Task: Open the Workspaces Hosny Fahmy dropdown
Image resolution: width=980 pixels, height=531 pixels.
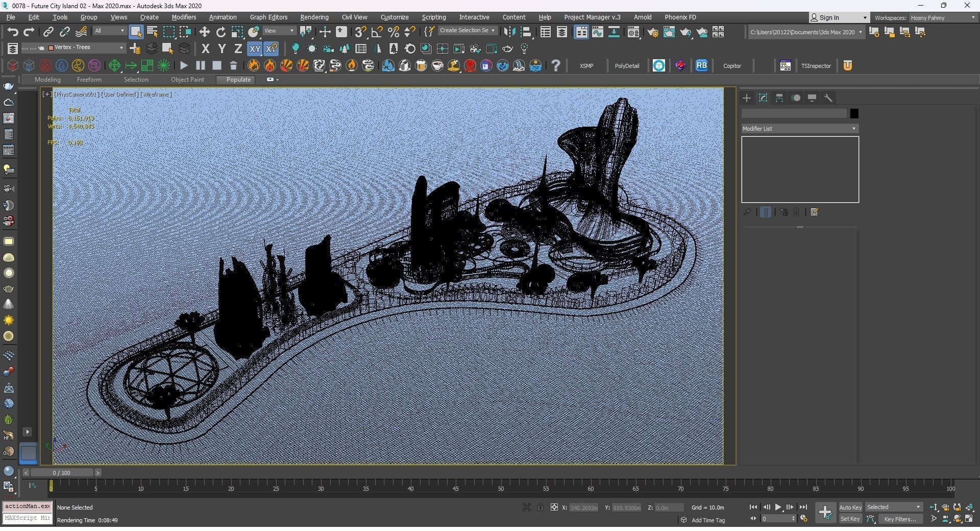Action: [943, 18]
